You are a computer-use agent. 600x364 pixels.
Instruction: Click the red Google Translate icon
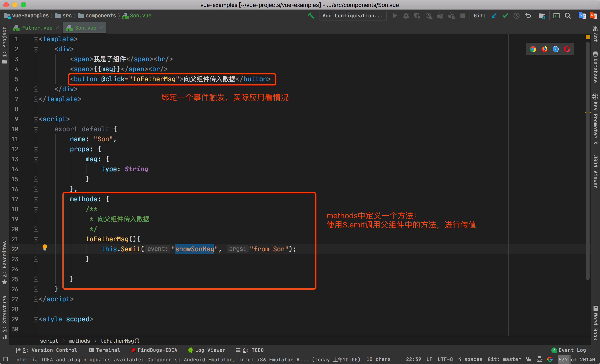tap(593, 16)
